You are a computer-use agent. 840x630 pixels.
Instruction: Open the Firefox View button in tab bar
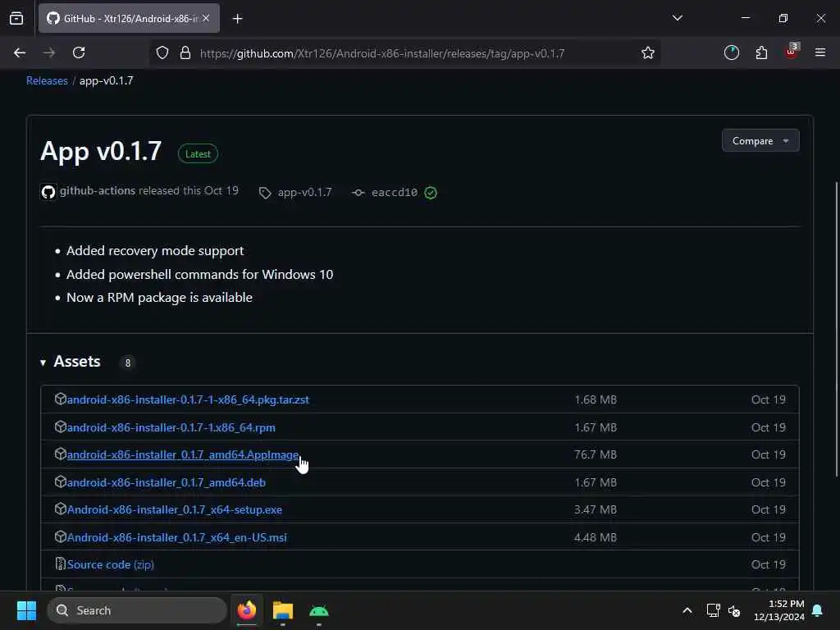click(16, 18)
